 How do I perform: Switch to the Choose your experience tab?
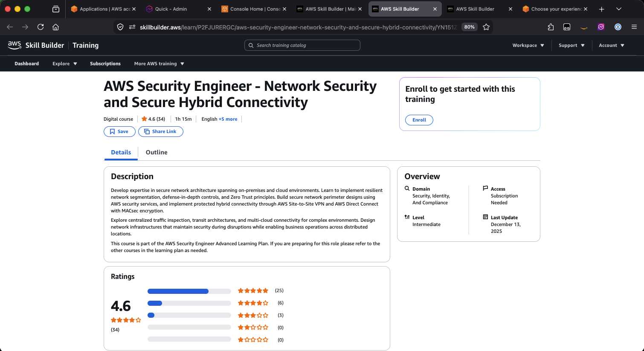click(x=554, y=9)
